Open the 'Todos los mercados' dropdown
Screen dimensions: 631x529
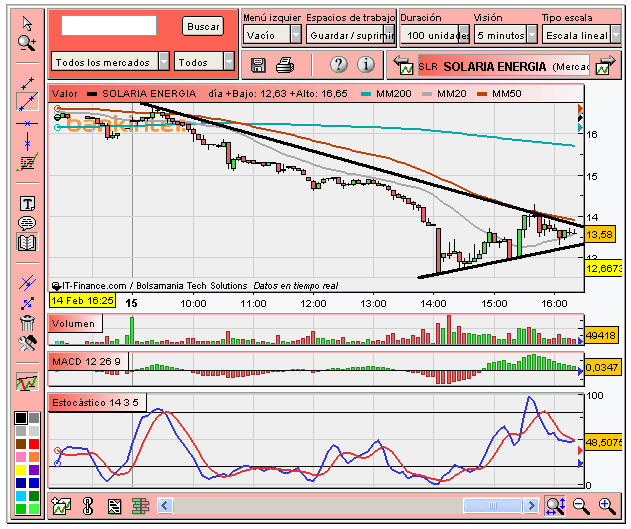coord(110,62)
